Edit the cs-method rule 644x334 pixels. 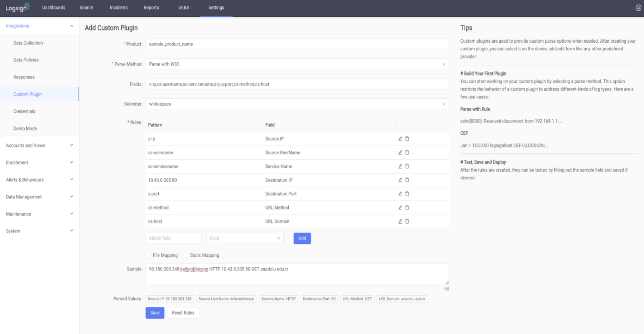click(x=400, y=207)
